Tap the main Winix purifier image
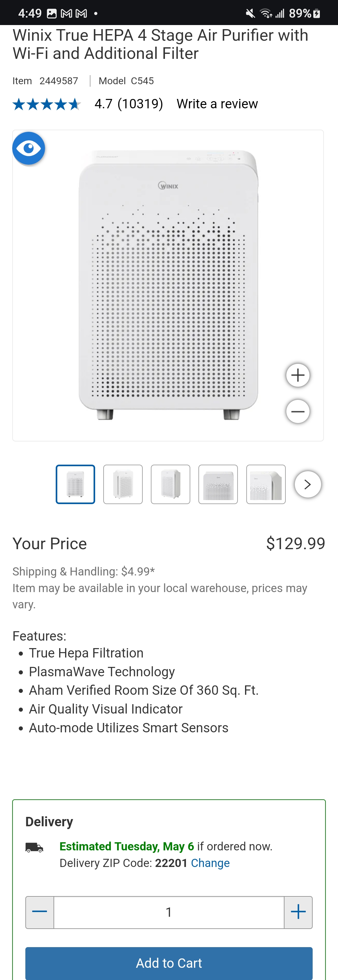The image size is (338, 980). (168, 285)
